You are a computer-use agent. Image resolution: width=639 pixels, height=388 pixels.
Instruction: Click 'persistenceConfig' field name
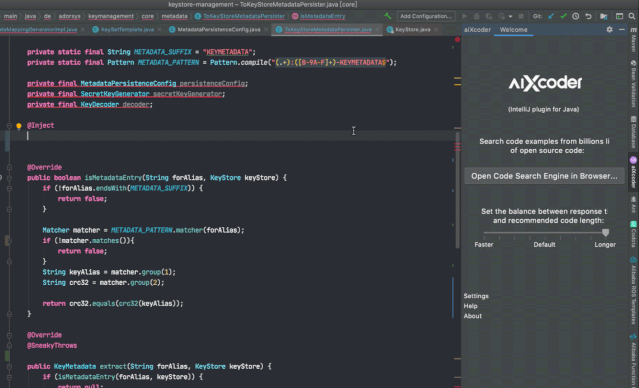[212, 84]
